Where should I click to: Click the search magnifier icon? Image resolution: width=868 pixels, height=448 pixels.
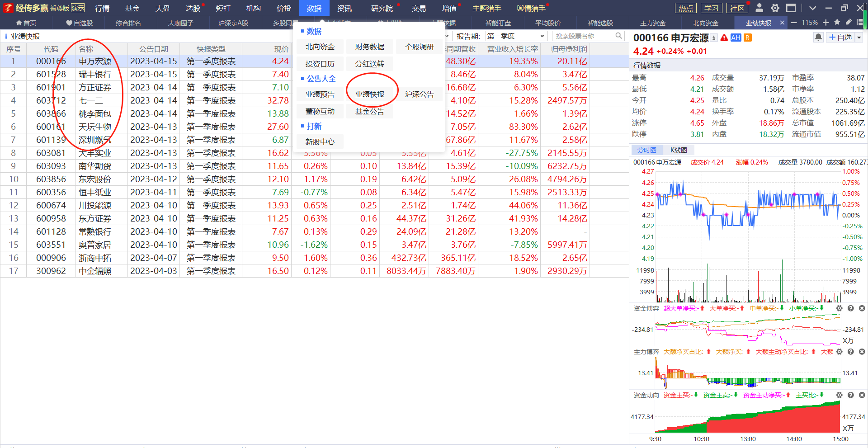point(618,36)
